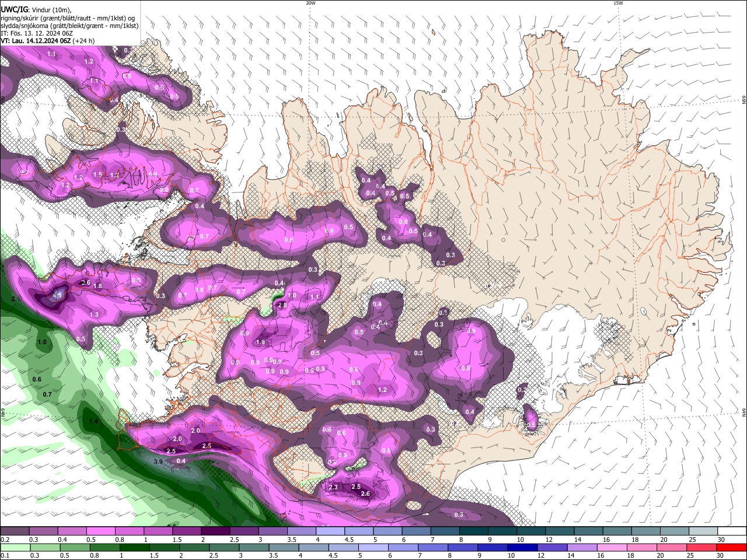The height and width of the screenshot is (560, 747).
Task: Click the 4.1 precipitation value on map
Action: 57,296
